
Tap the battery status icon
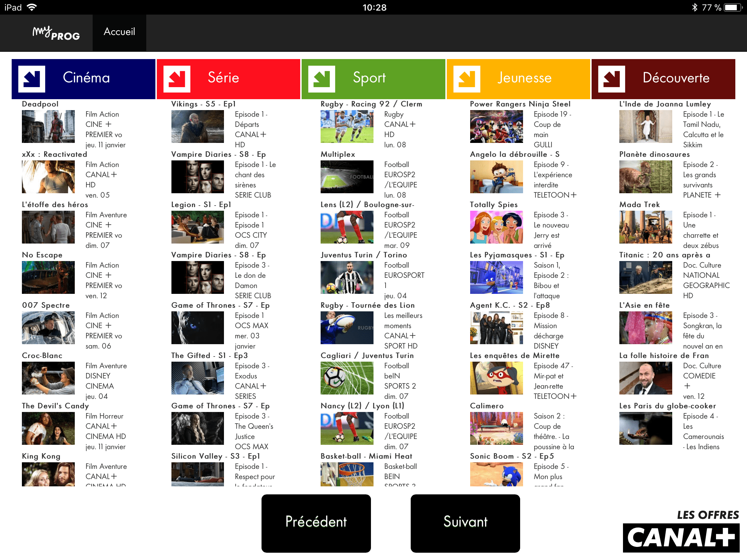(734, 7)
